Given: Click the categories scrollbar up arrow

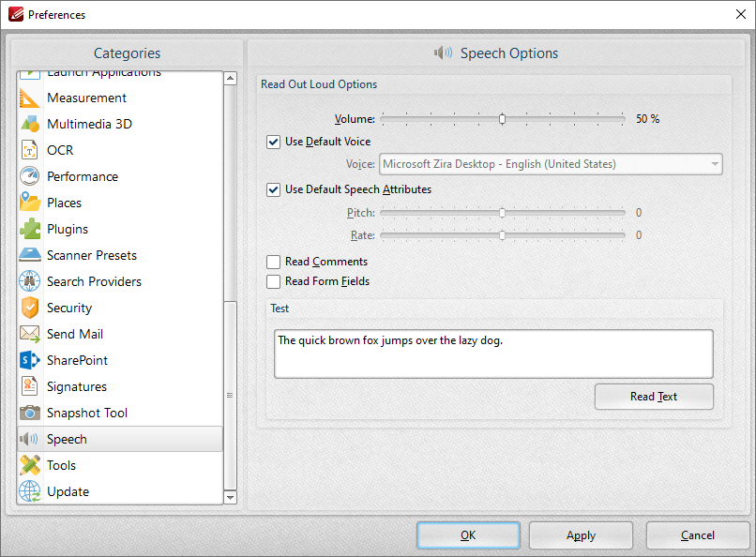Looking at the screenshot, I should 231,78.
